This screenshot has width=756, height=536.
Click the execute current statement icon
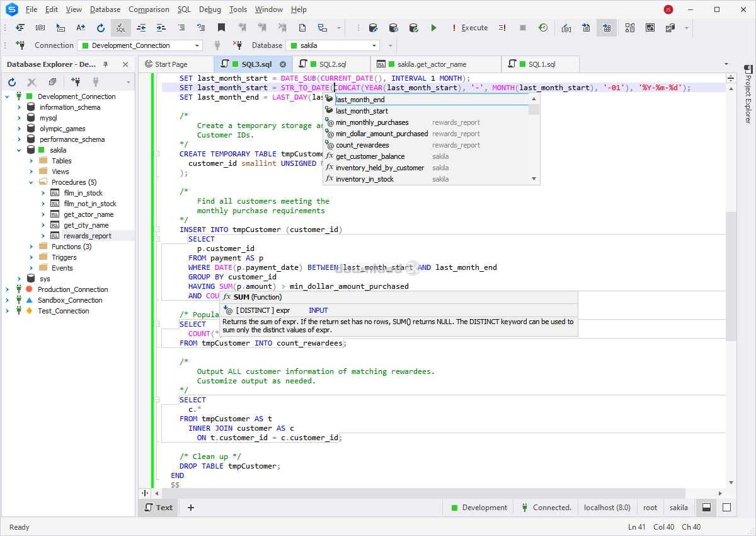pos(502,28)
